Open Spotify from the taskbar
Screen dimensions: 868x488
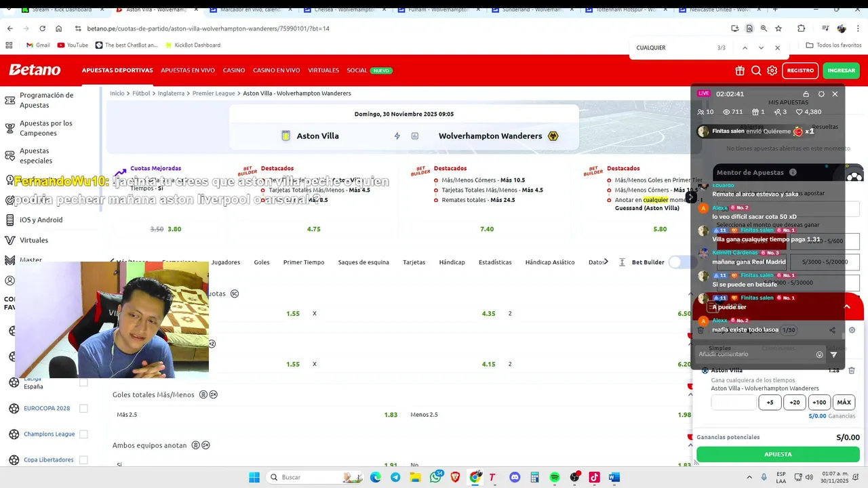pyautogui.click(x=555, y=477)
